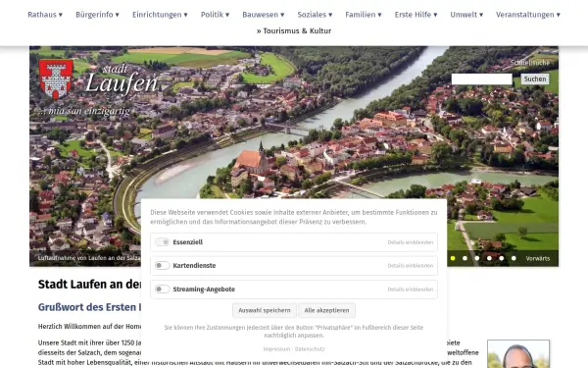Select the first yellow slideshow dot

pos(453,258)
